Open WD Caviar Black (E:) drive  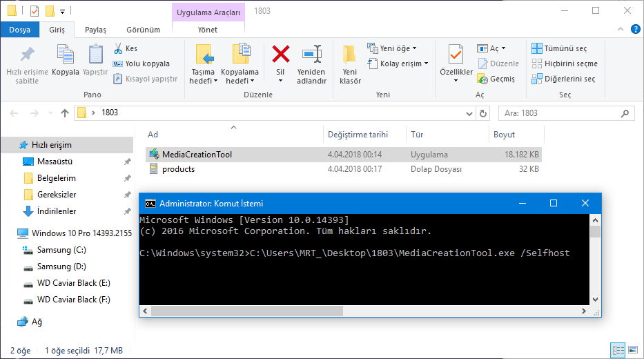[x=67, y=283]
